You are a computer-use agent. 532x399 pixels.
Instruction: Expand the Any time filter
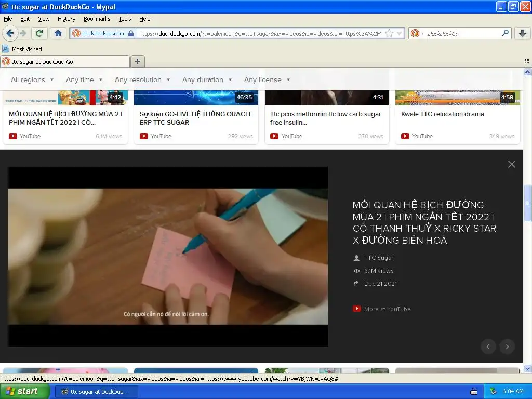tap(84, 79)
